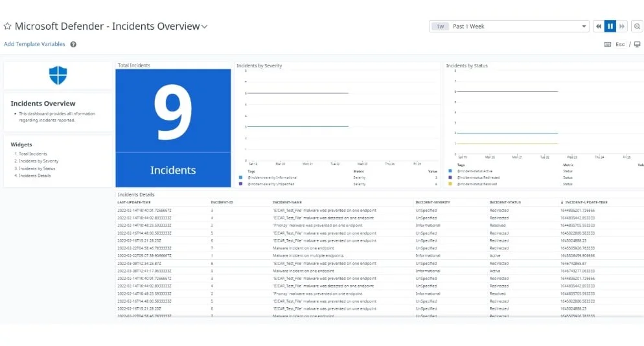
Task: Switch to TV display mode icon
Action: (x=637, y=44)
